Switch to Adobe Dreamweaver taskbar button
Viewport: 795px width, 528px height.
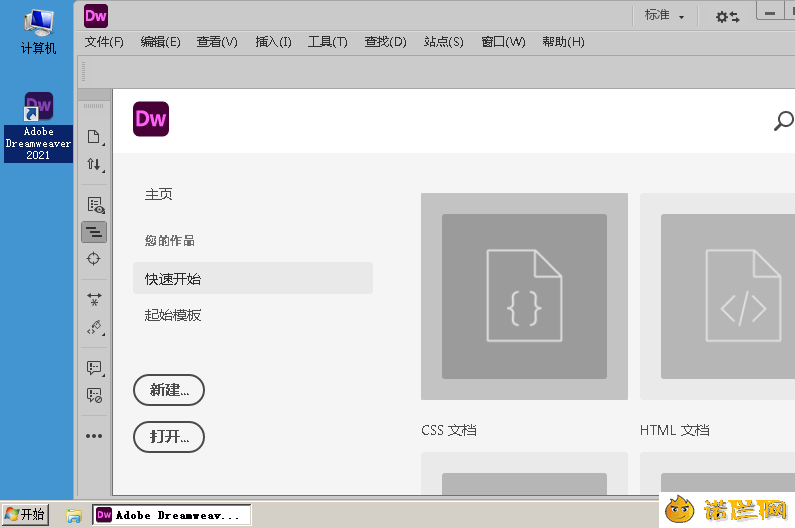(x=171, y=515)
